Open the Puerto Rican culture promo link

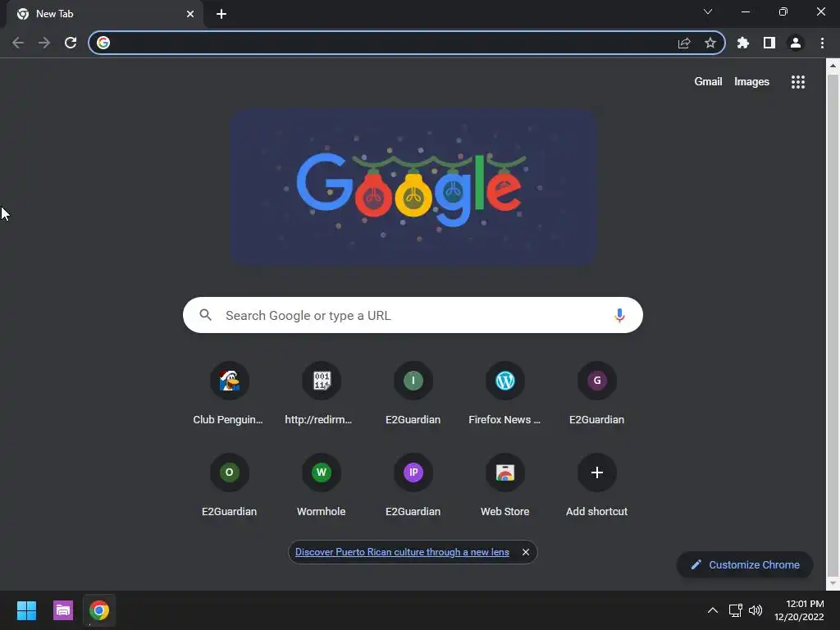[402, 552]
